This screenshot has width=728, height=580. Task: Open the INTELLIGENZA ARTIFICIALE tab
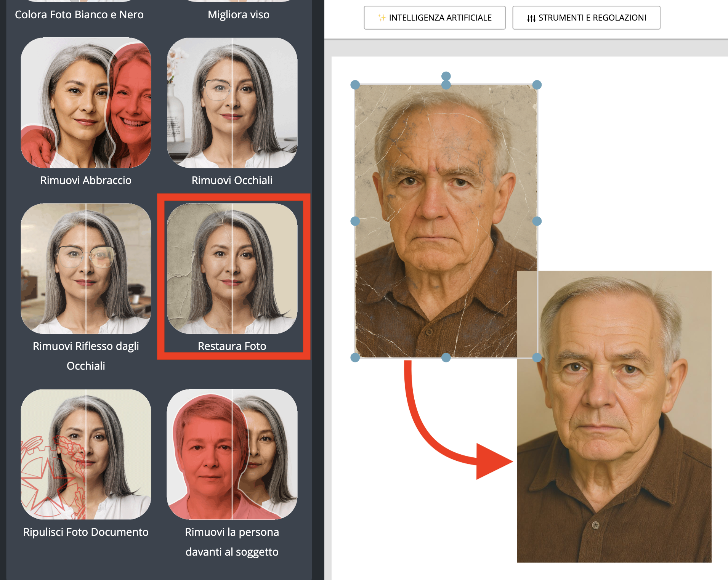tap(435, 18)
